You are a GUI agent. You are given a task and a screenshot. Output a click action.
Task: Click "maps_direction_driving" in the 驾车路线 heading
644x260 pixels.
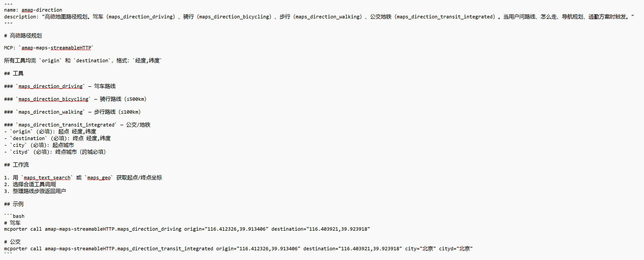point(51,86)
